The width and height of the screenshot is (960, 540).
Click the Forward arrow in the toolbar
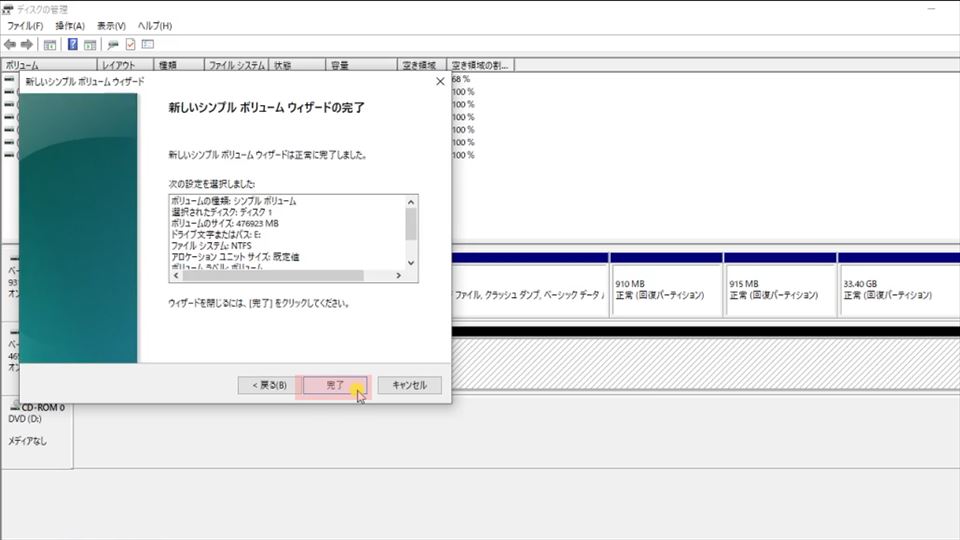[27, 45]
